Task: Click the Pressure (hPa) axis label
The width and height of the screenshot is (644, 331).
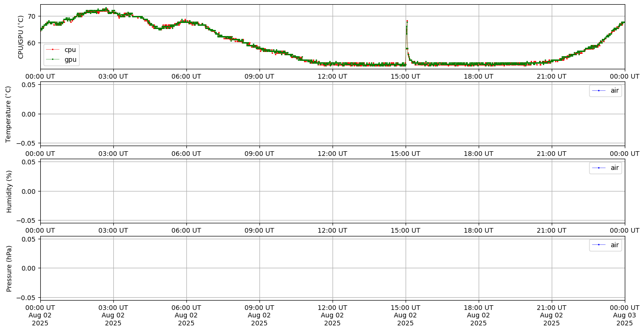Action: coord(8,268)
